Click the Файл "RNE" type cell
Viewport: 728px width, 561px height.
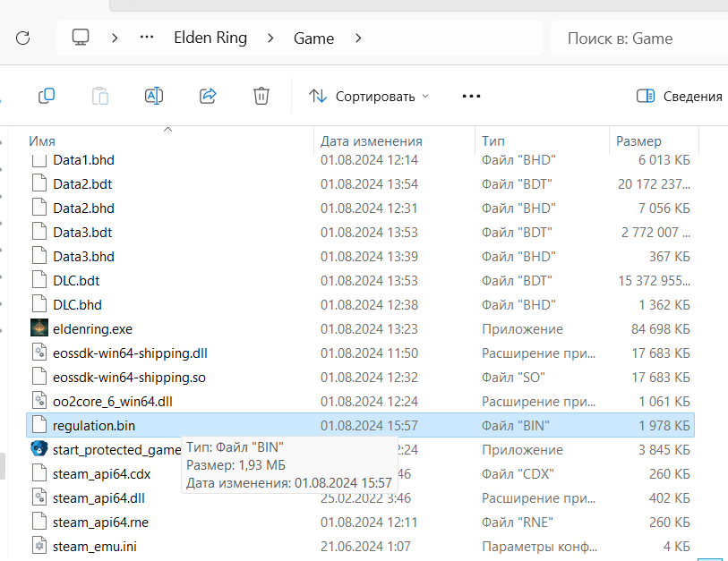[x=518, y=522]
